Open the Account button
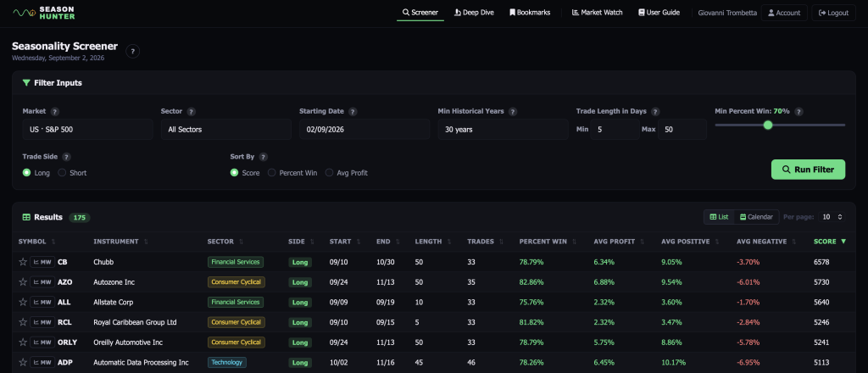This screenshot has height=373, width=868. click(x=784, y=13)
